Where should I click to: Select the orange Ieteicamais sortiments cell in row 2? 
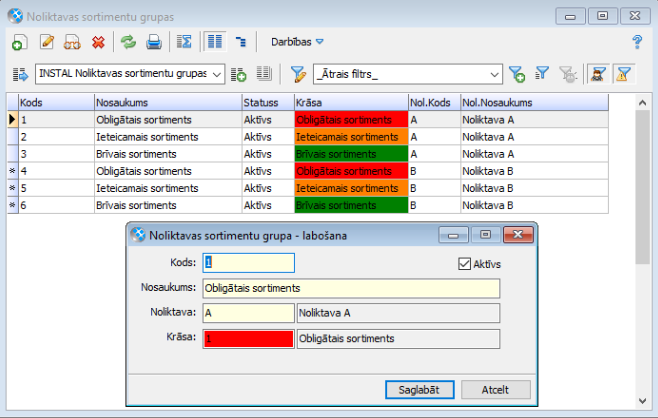point(351,137)
